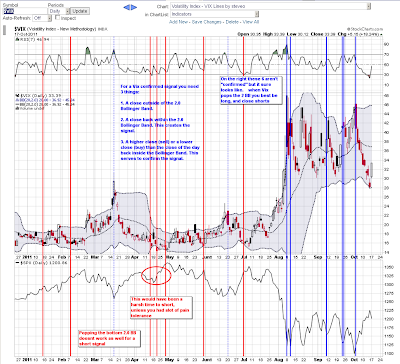Click the red 'harsh time to short' note

pyautogui.click(x=161, y=307)
